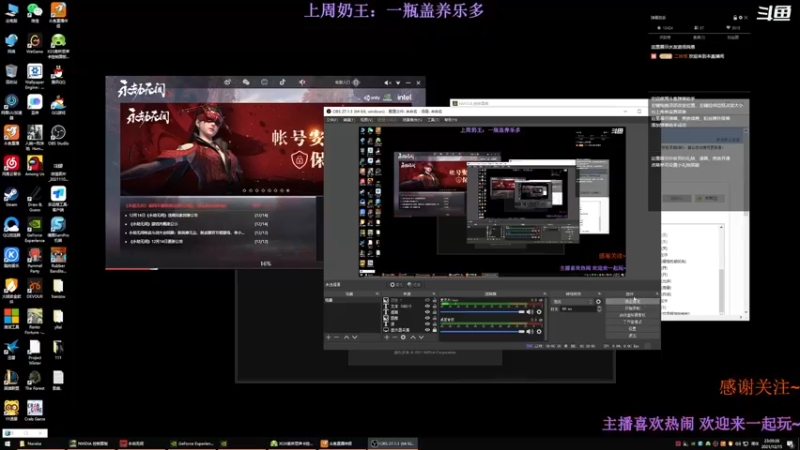Click 开始录制 in OBS controls
Image resolution: width=800 pixels, height=450 pixels.
pyautogui.click(x=633, y=308)
